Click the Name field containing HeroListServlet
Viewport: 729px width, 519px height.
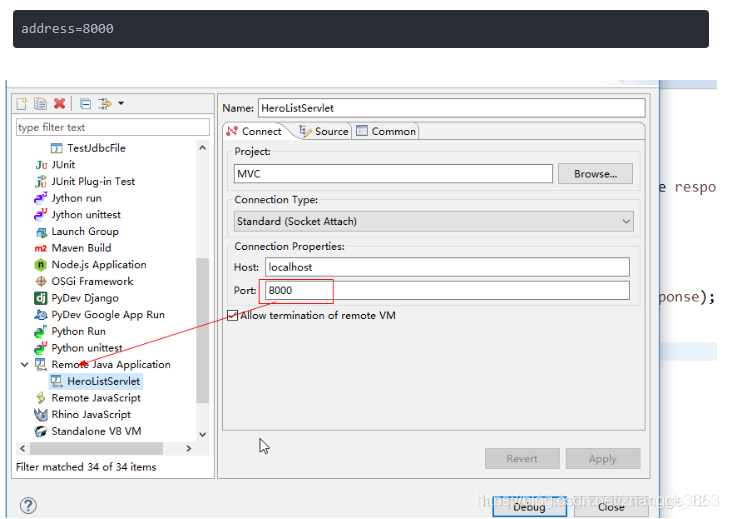[x=451, y=108]
